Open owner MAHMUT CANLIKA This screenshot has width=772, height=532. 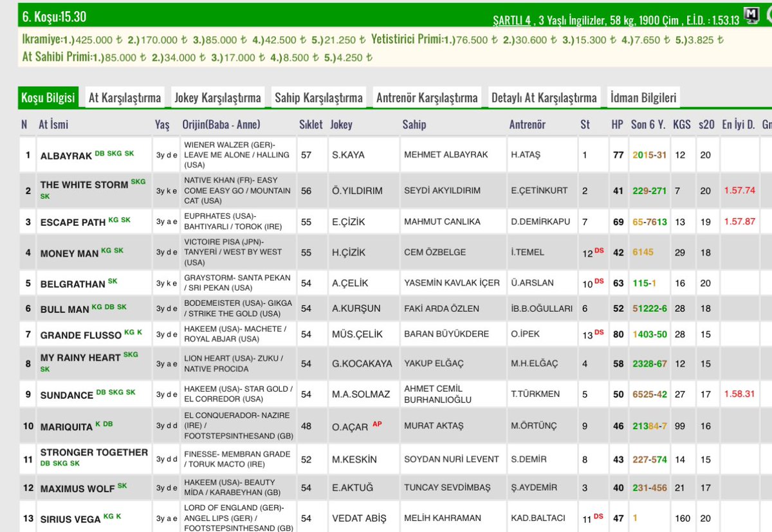(x=442, y=222)
